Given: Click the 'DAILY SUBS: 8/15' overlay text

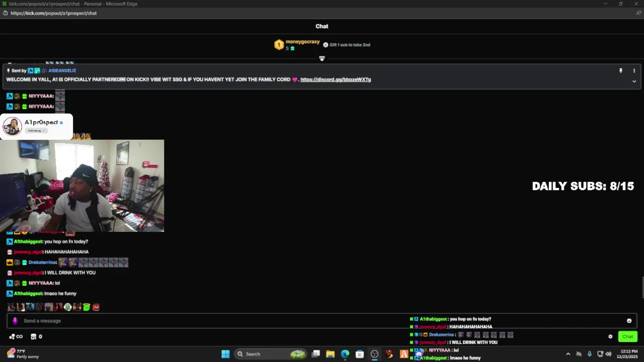Looking at the screenshot, I should (x=583, y=186).
